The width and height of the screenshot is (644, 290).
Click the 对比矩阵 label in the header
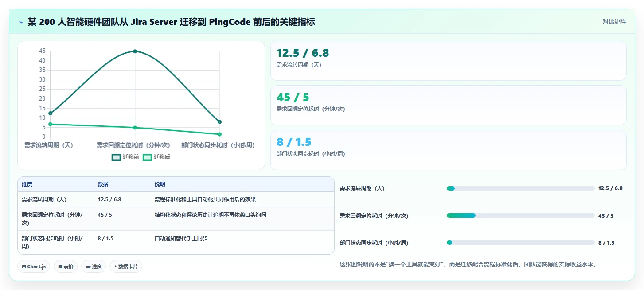pos(614,21)
